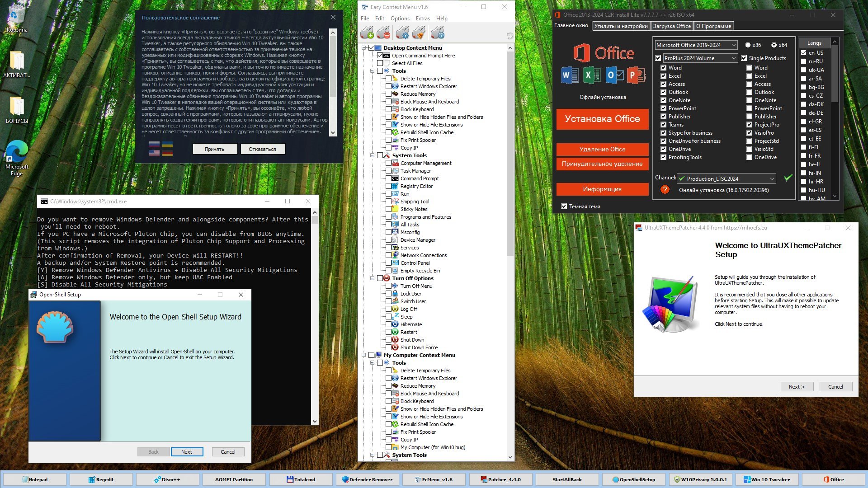Click the Установка Office button
Image resolution: width=868 pixels, height=488 pixels.
click(x=602, y=119)
